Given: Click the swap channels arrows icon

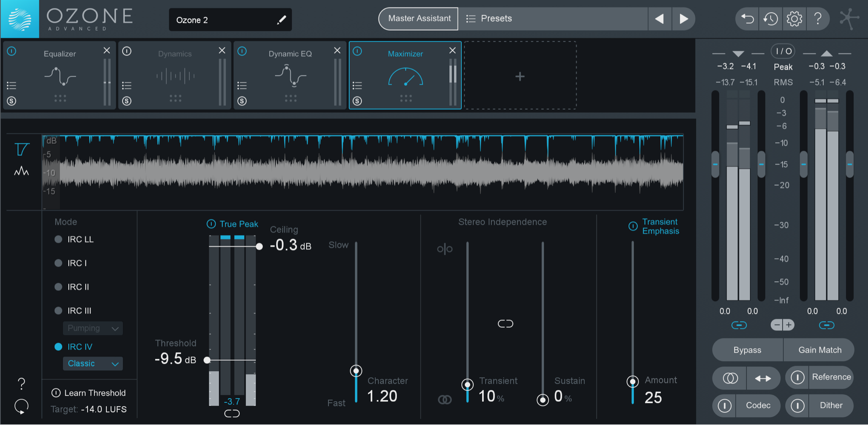Looking at the screenshot, I should (x=763, y=378).
